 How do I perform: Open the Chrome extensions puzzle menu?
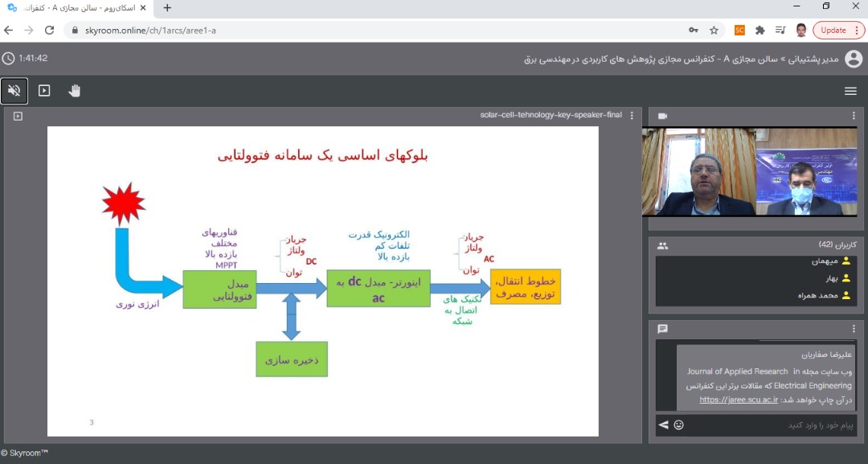point(760,31)
